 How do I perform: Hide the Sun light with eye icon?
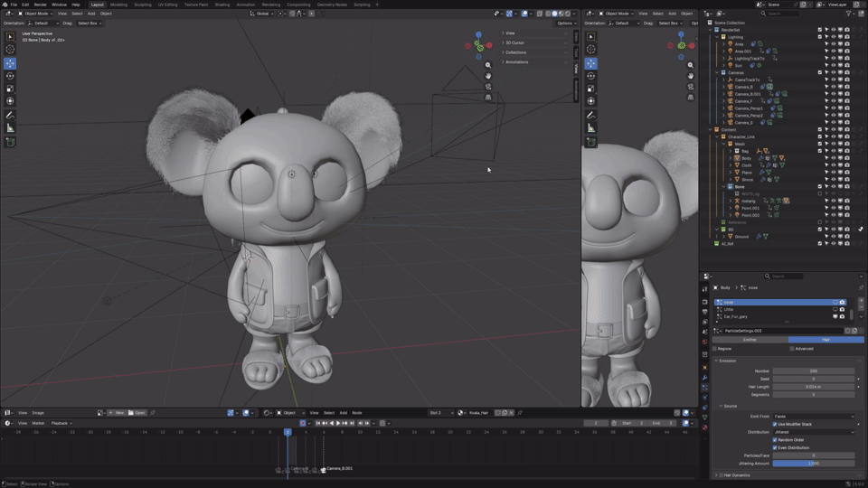pyautogui.click(x=833, y=65)
